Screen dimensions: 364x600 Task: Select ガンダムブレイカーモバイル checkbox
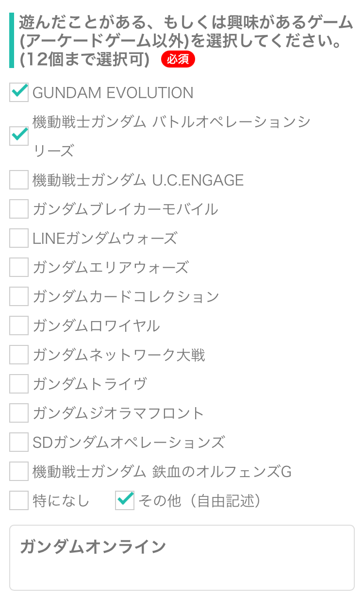click(19, 209)
